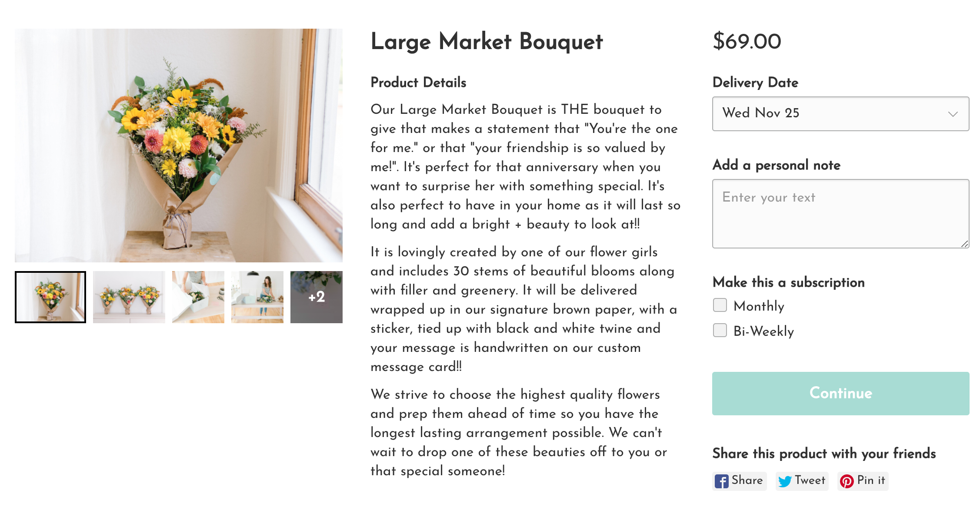
Task: Click the Tweet label on the Twitter button
Action: 810,480
